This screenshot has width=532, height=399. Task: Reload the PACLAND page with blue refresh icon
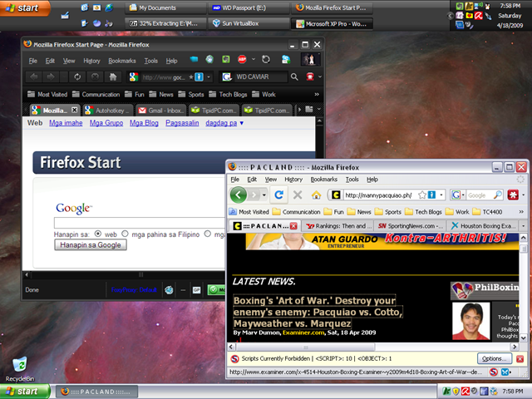279,195
